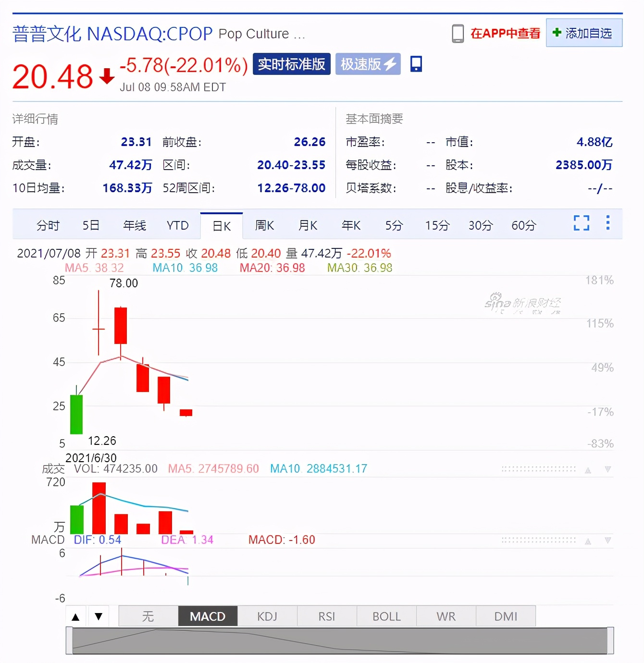Click the 52周区间 value 12.26-78.00

point(291,188)
